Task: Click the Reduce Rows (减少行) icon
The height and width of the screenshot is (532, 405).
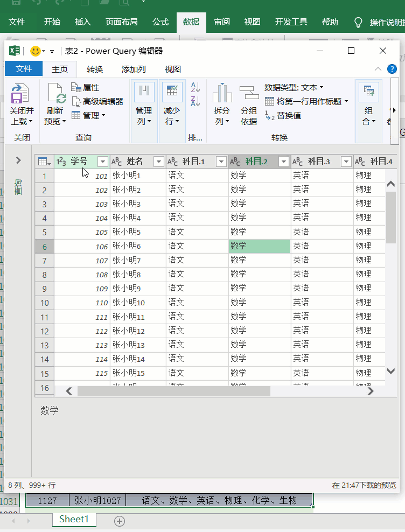Action: tap(172, 92)
